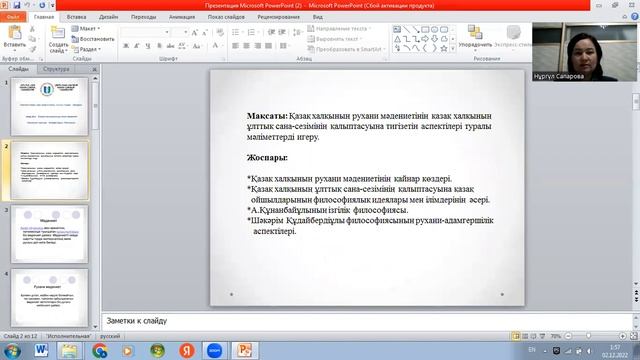
Task: Toggle bold formatting
Action: [126, 46]
